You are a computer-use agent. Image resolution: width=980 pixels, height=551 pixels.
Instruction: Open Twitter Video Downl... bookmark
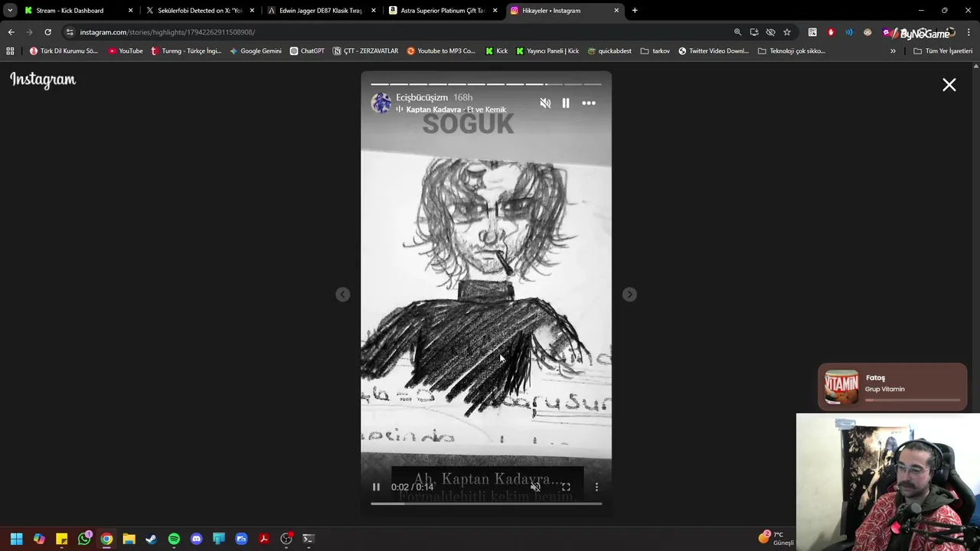click(714, 51)
